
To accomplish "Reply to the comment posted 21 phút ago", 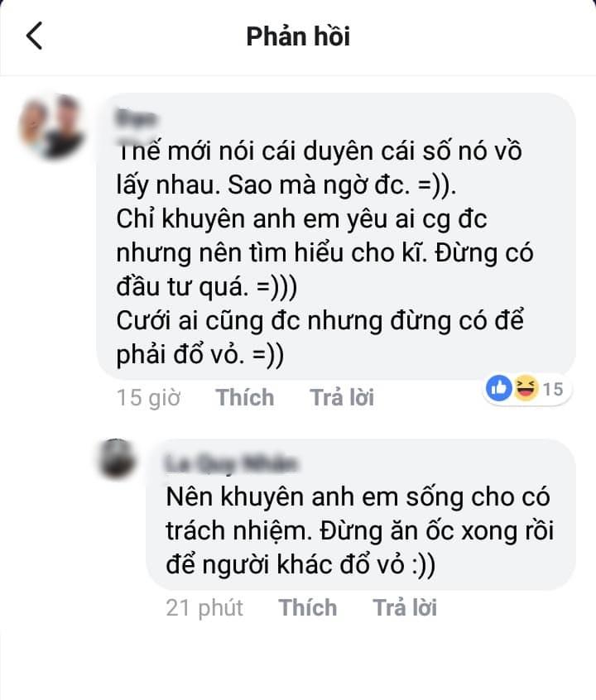I will pyautogui.click(x=405, y=607).
